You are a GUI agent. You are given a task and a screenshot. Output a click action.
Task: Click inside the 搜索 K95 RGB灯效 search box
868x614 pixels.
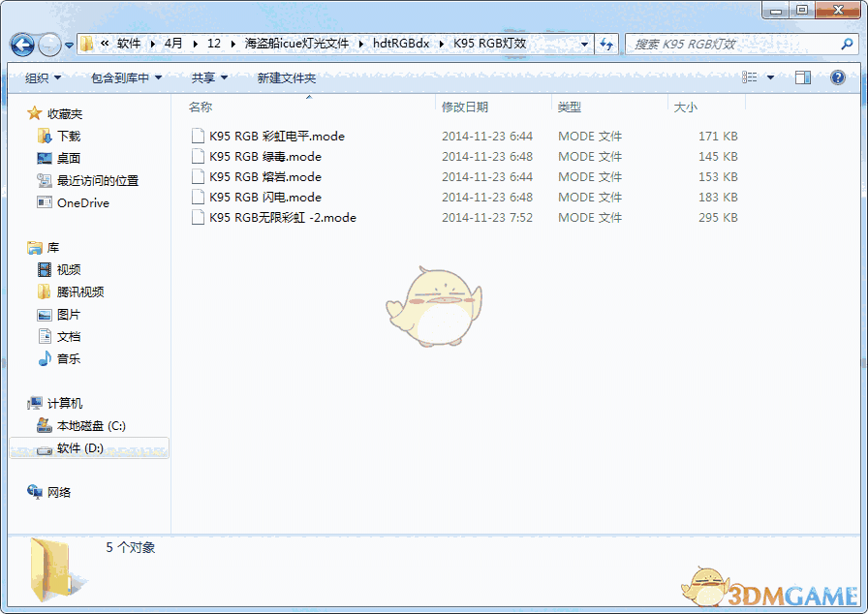(x=736, y=45)
